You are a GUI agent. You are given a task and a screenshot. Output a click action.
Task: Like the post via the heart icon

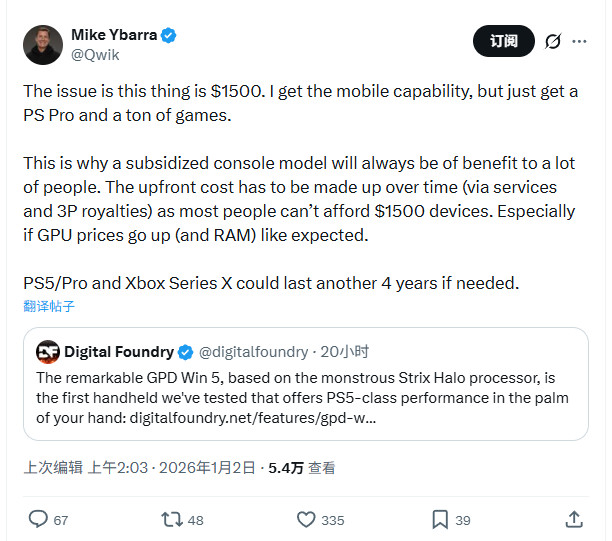tap(307, 519)
